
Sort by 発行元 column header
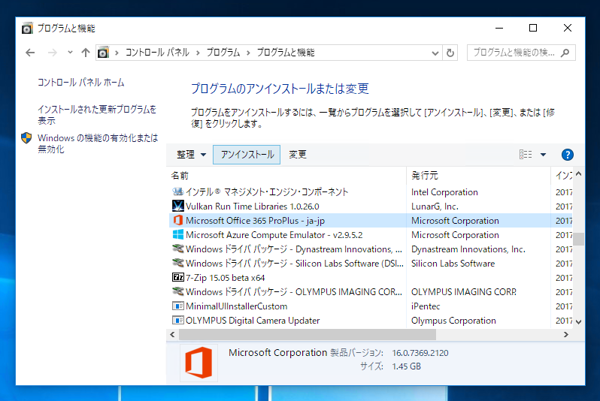point(478,176)
